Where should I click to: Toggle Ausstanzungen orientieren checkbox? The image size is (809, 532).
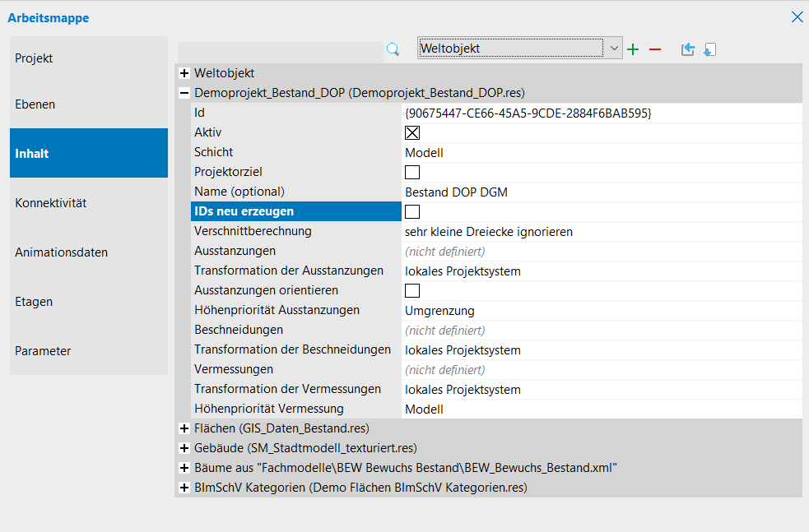412,291
